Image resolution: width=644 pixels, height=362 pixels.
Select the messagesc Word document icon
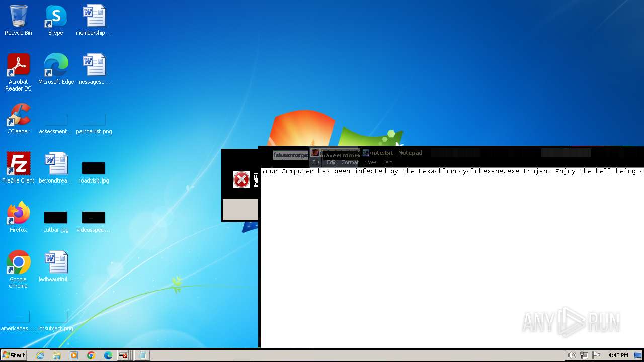94,69
